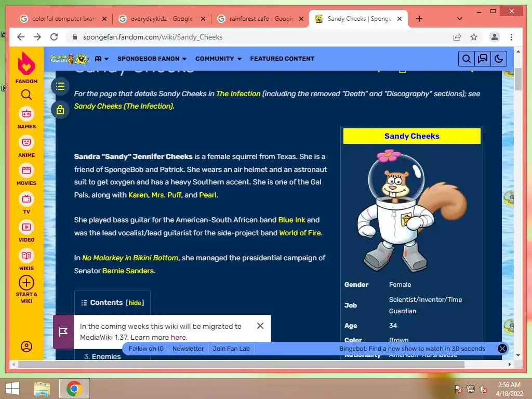Open the Anime section icon
This screenshot has height=399, width=532.
26,142
